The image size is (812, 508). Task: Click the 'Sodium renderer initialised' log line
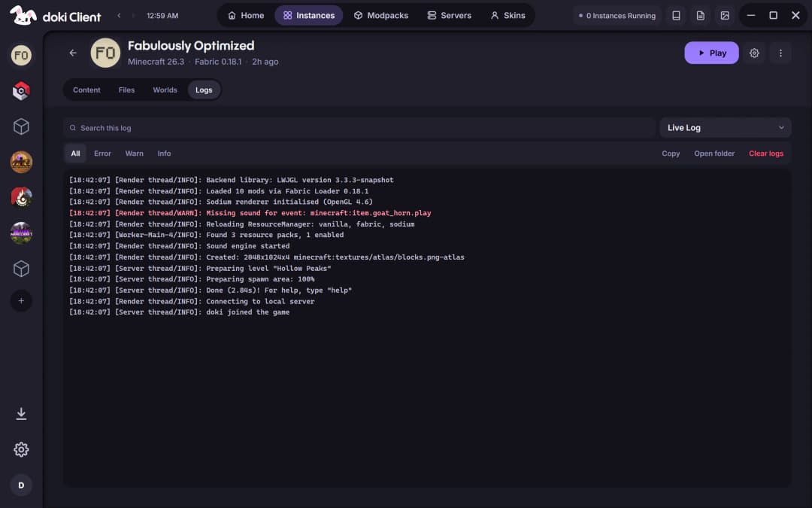click(220, 202)
